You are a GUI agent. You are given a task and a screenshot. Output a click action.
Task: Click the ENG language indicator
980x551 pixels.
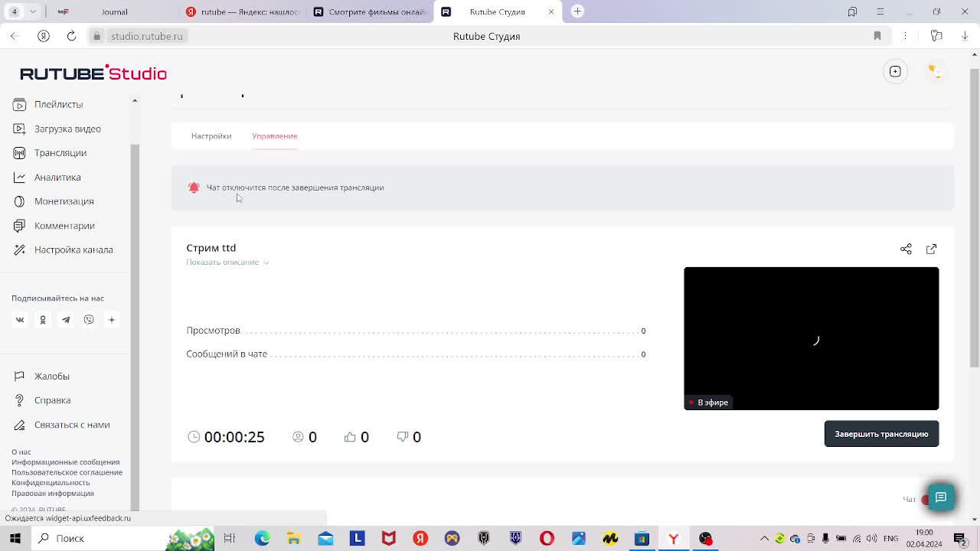coord(890,538)
